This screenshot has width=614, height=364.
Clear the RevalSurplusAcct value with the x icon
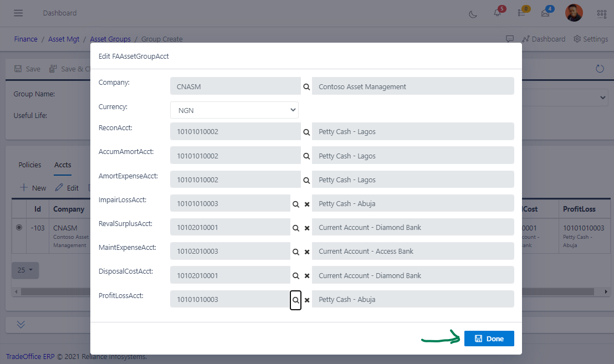coord(307,227)
